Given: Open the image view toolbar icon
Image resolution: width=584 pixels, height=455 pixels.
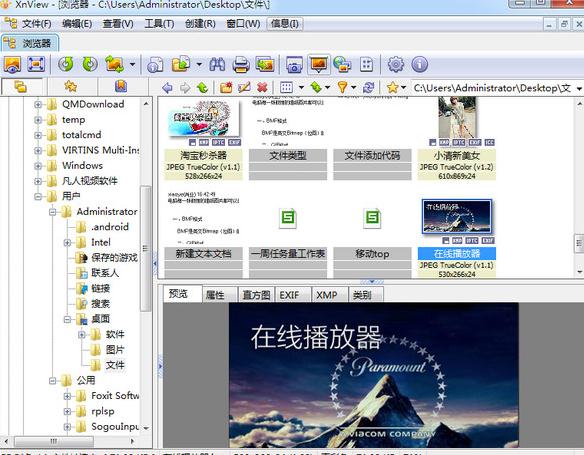Looking at the screenshot, I should tap(13, 64).
